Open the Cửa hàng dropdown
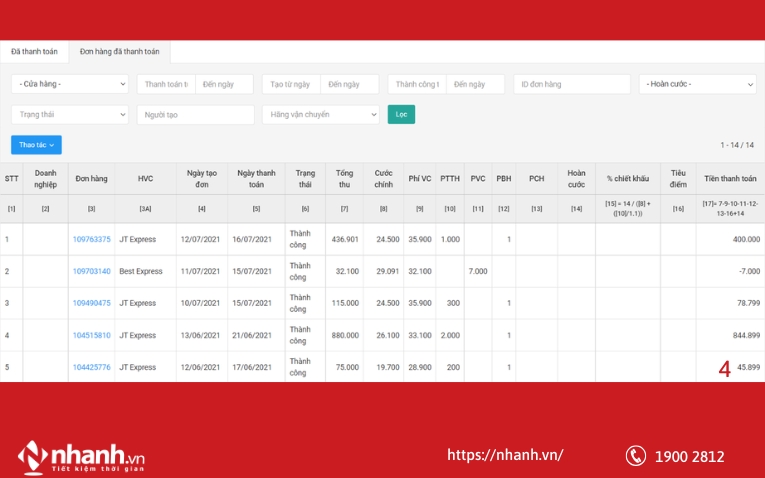Image resolution: width=765 pixels, height=478 pixels. click(x=70, y=84)
